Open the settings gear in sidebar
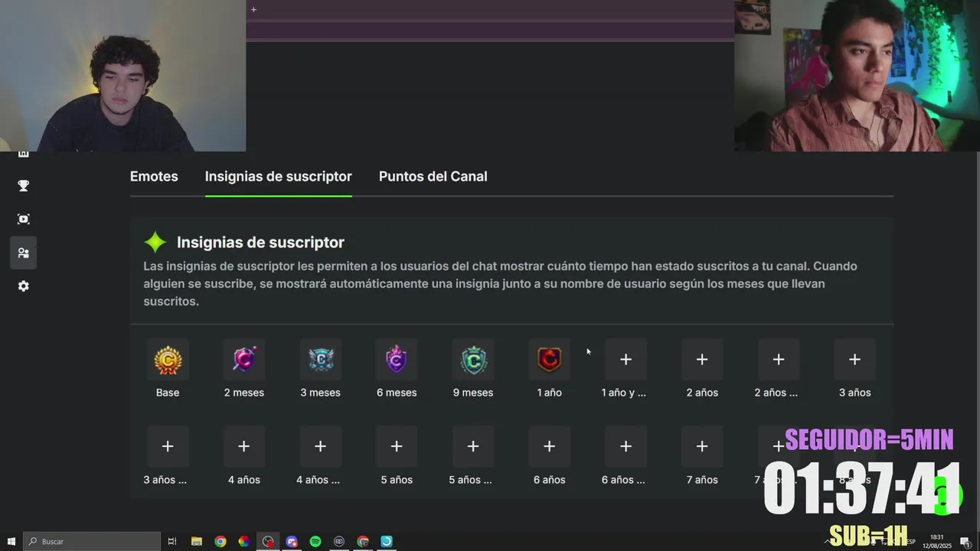This screenshot has width=980, height=551. coord(24,286)
